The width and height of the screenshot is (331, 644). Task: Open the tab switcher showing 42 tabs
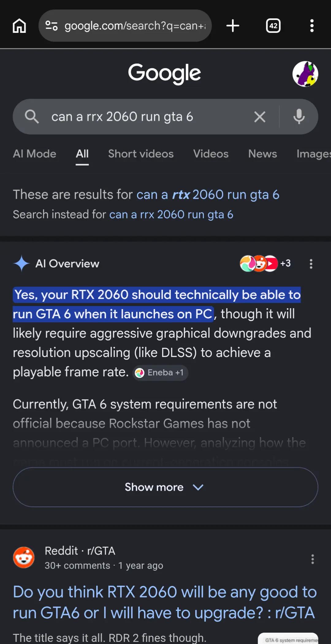point(273,26)
